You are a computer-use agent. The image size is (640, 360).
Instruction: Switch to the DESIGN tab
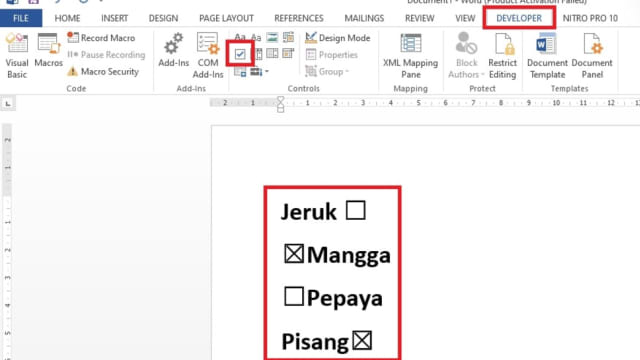(163, 18)
